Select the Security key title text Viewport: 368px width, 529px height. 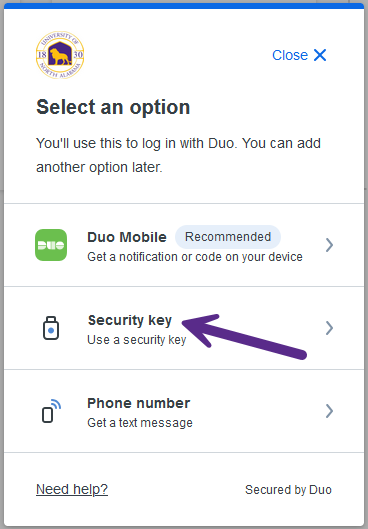point(130,320)
